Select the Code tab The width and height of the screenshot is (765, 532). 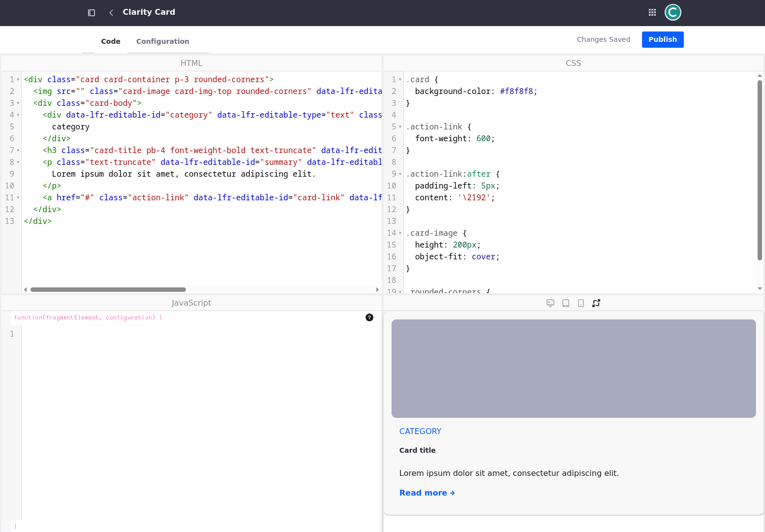click(x=111, y=41)
